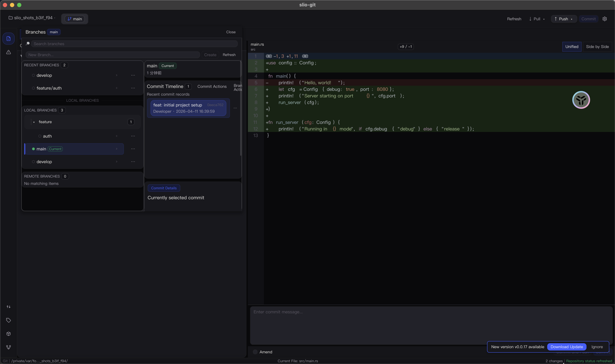615x364 pixels.
Task: Close the Branches panel
Action: click(x=231, y=32)
